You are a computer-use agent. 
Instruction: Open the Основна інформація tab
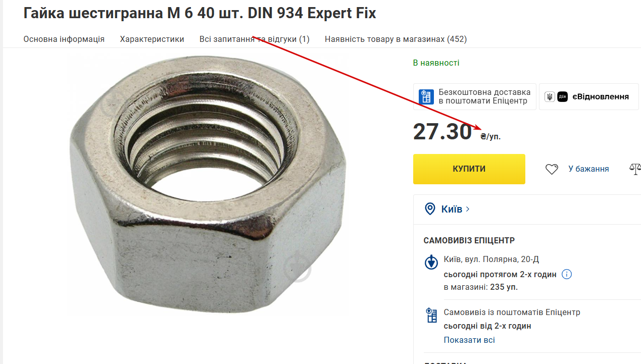click(x=64, y=39)
